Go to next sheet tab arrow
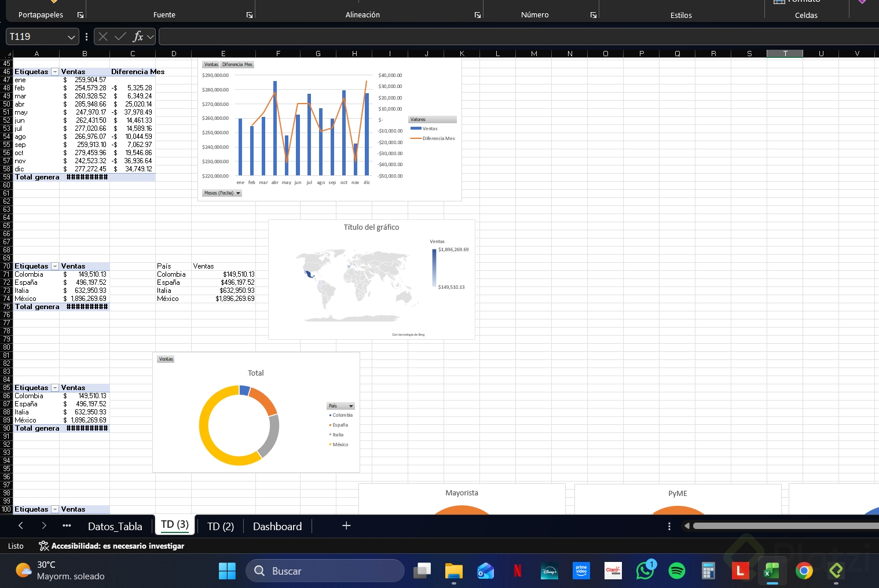Image resolution: width=879 pixels, height=588 pixels. click(44, 525)
